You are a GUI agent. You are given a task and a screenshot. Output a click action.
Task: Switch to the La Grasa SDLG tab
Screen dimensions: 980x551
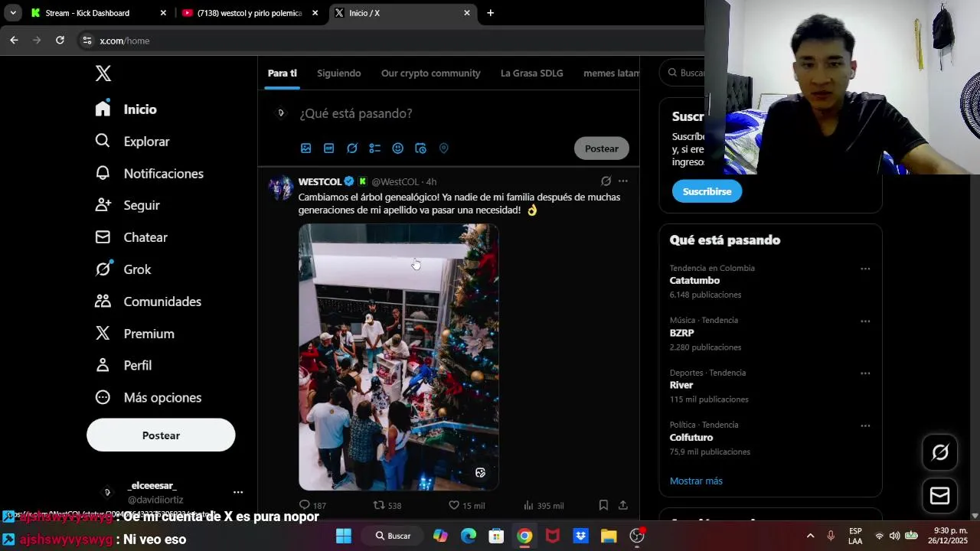click(x=532, y=73)
